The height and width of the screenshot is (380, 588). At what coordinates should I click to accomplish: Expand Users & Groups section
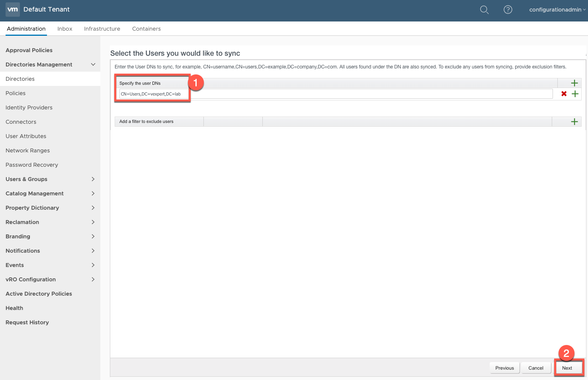click(93, 179)
